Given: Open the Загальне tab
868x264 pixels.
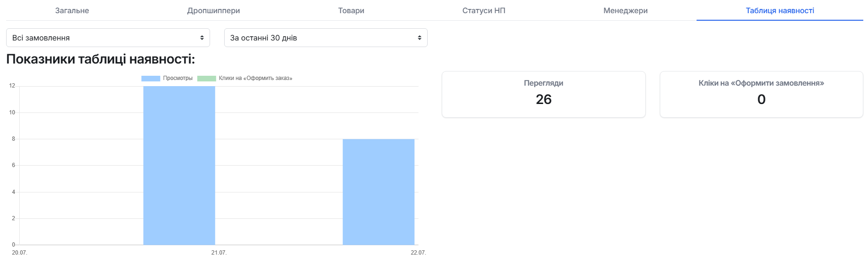Looking at the screenshot, I should pyautogui.click(x=72, y=10).
